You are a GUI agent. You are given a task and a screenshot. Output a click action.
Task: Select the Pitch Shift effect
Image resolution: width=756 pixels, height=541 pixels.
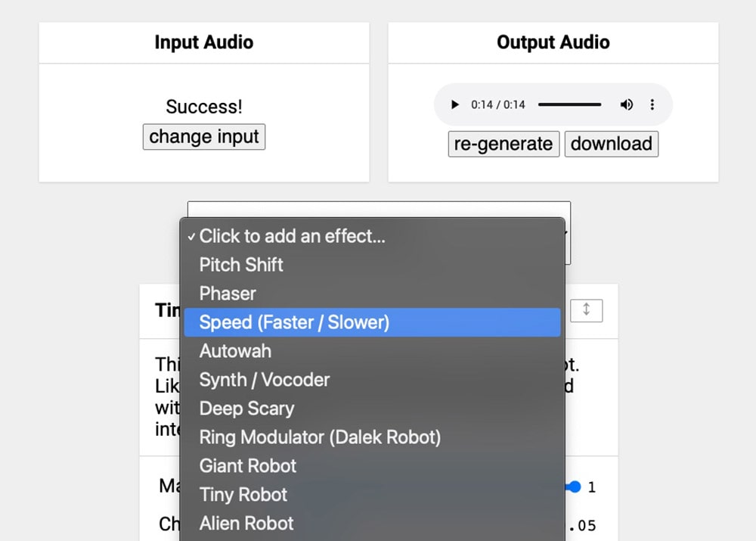240,265
